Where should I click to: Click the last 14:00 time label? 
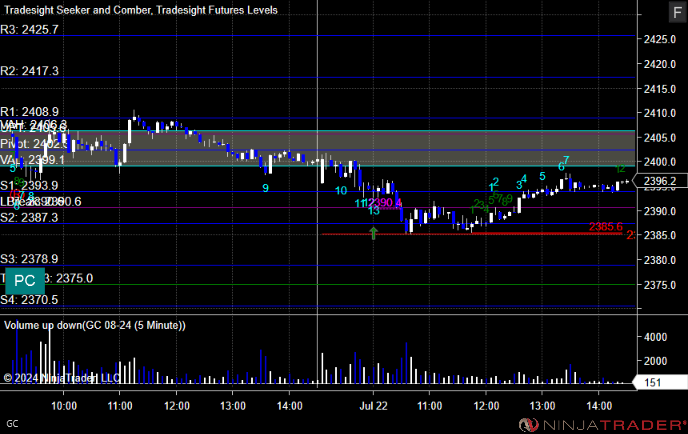tap(599, 406)
